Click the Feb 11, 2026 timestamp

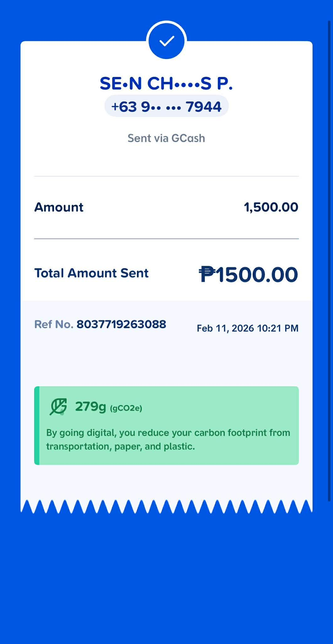pyautogui.click(x=247, y=328)
